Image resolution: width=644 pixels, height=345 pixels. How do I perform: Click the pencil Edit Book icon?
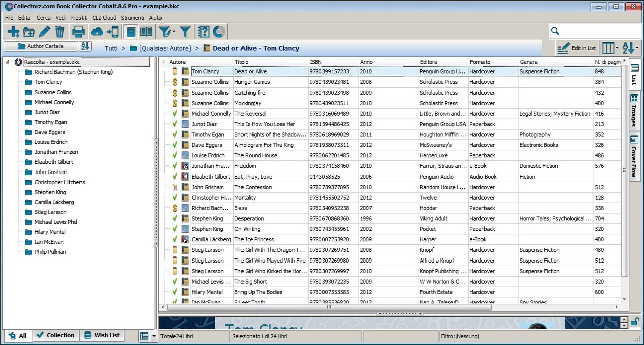pyautogui.click(x=44, y=32)
